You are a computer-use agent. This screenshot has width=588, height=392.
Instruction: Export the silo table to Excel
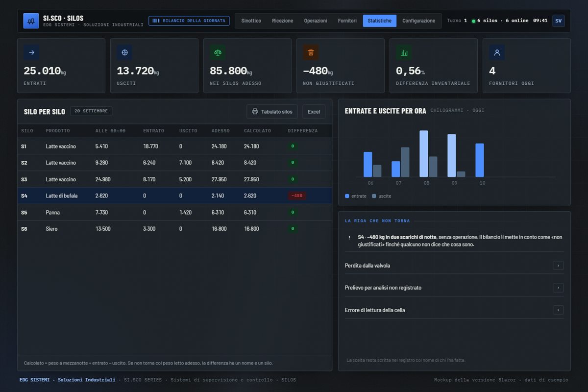click(x=314, y=112)
